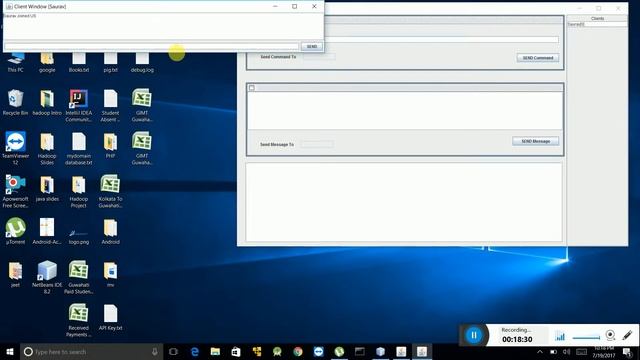Screen dimensions: 640x360
Task: Click SEND in the Client Window
Action: (312, 47)
